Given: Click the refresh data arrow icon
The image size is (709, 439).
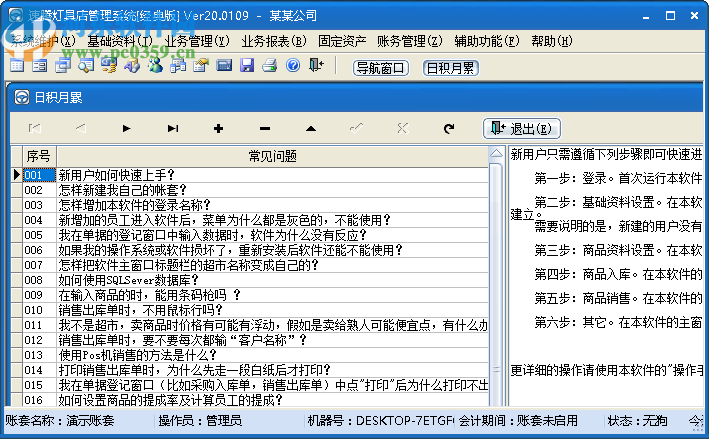Looking at the screenshot, I should point(449,129).
